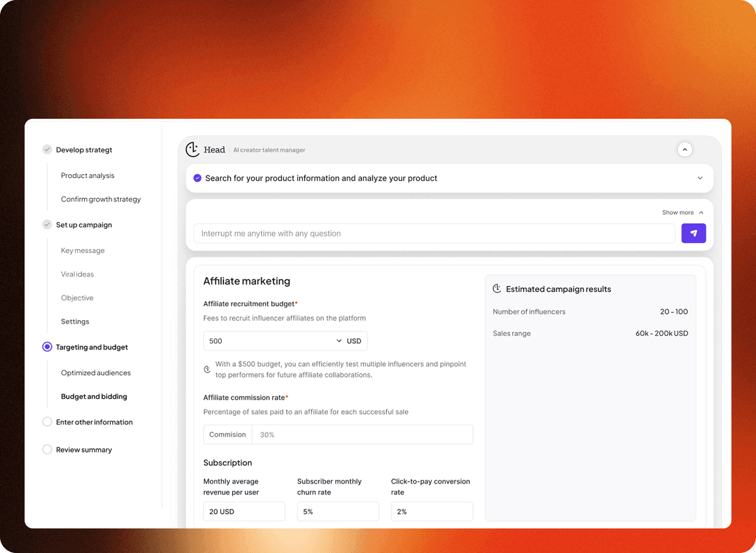756x553 pixels.
Task: Click purple checkmark beside Search for your product
Action: point(197,178)
